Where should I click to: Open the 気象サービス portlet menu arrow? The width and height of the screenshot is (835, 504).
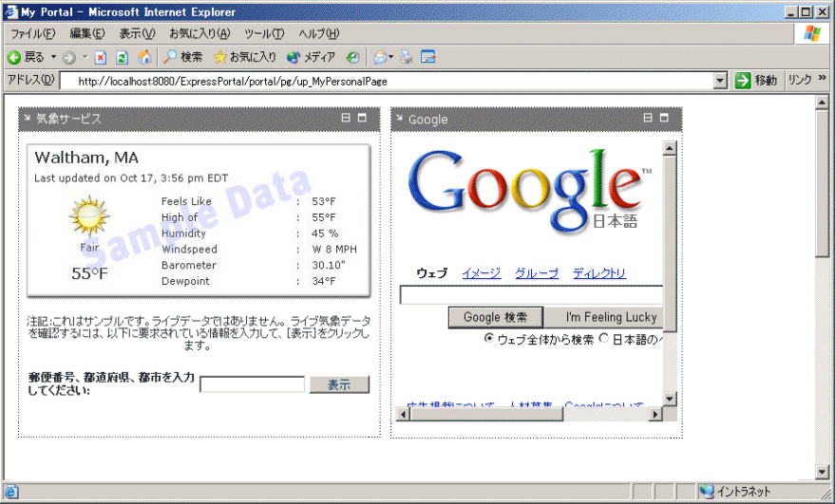click(x=27, y=117)
